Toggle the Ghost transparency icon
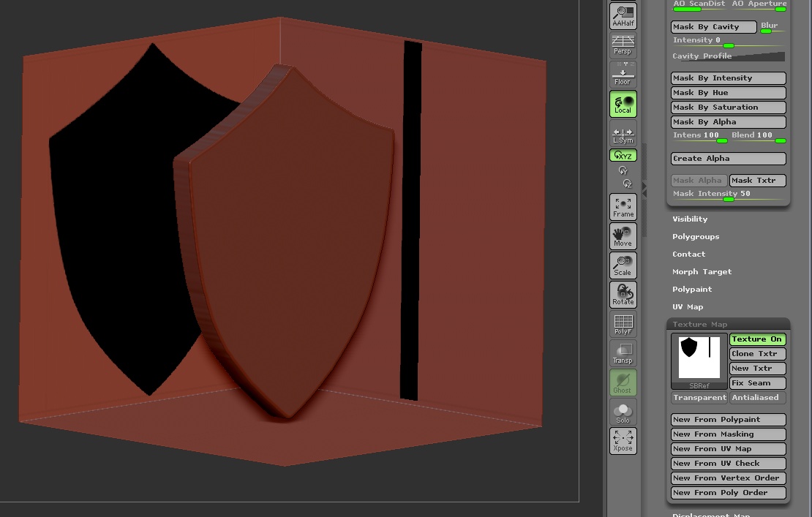 coord(623,383)
